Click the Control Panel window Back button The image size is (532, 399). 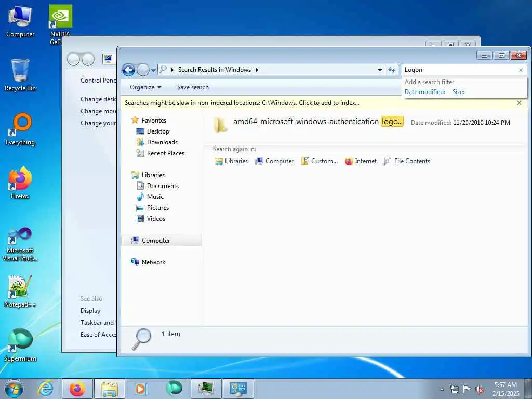coord(73,59)
